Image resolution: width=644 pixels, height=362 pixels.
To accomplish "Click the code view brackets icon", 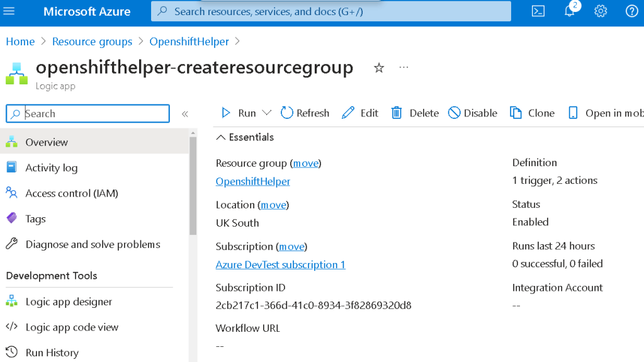I will pyautogui.click(x=11, y=327).
